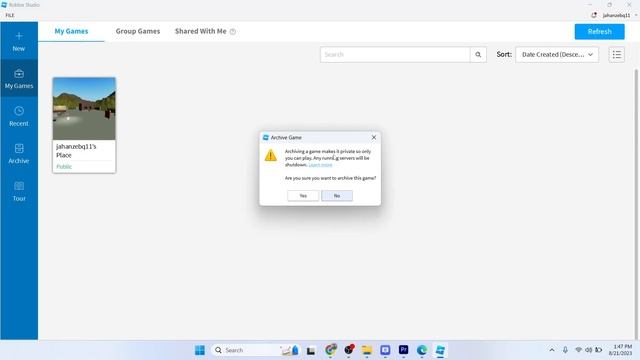The image size is (640, 360).
Task: Click the game search input field
Action: tap(395, 55)
